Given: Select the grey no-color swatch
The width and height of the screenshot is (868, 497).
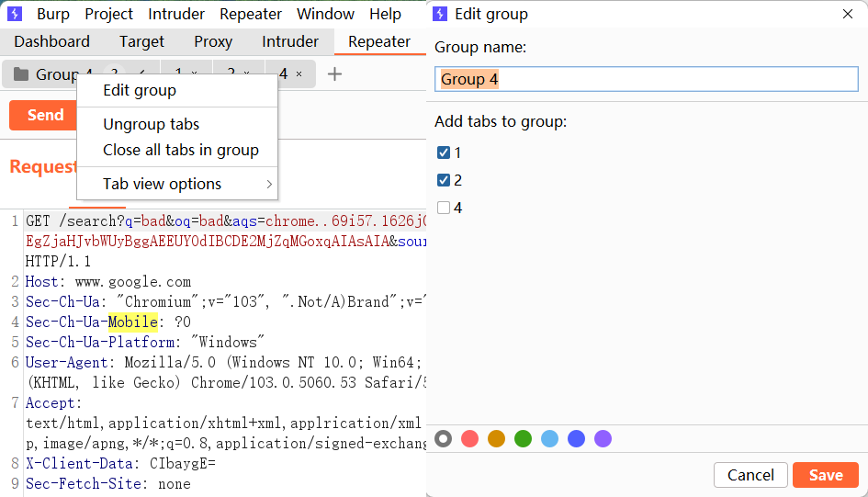Looking at the screenshot, I should tap(443, 439).
